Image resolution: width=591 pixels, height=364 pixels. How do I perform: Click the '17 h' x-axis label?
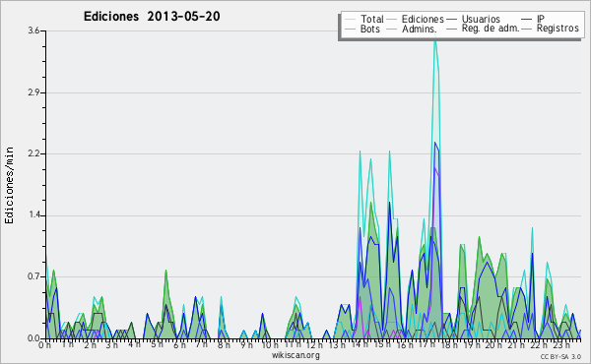coord(427,344)
